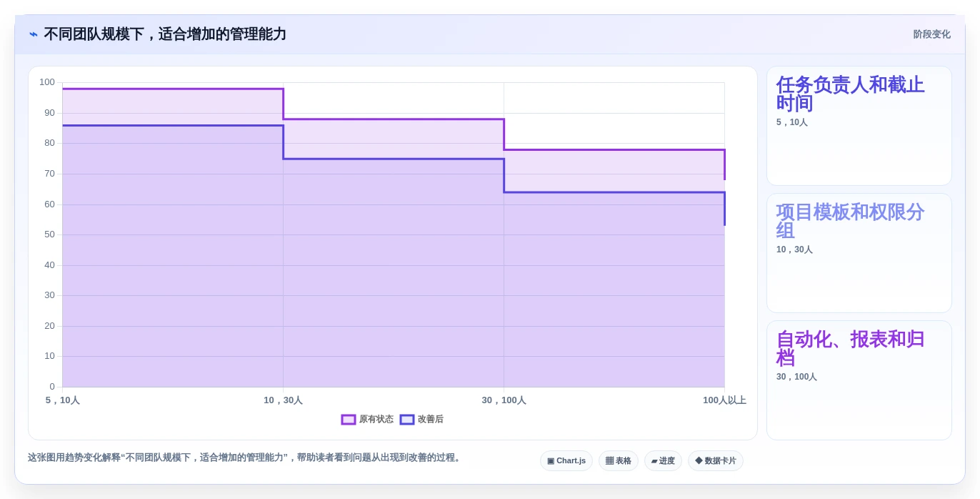Toggle the 原有状态 legend series
The width and height of the screenshot is (980, 499).
tap(367, 420)
